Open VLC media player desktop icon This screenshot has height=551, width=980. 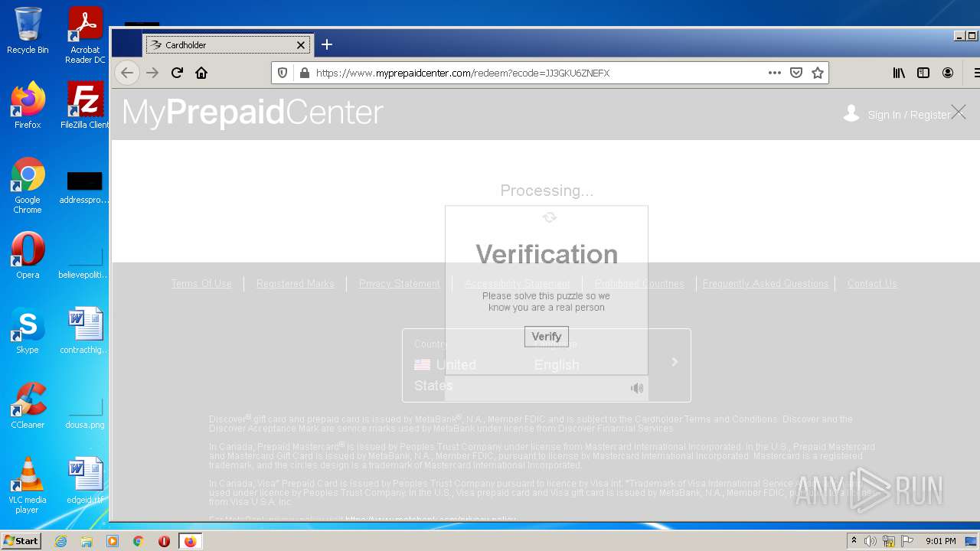tap(28, 485)
